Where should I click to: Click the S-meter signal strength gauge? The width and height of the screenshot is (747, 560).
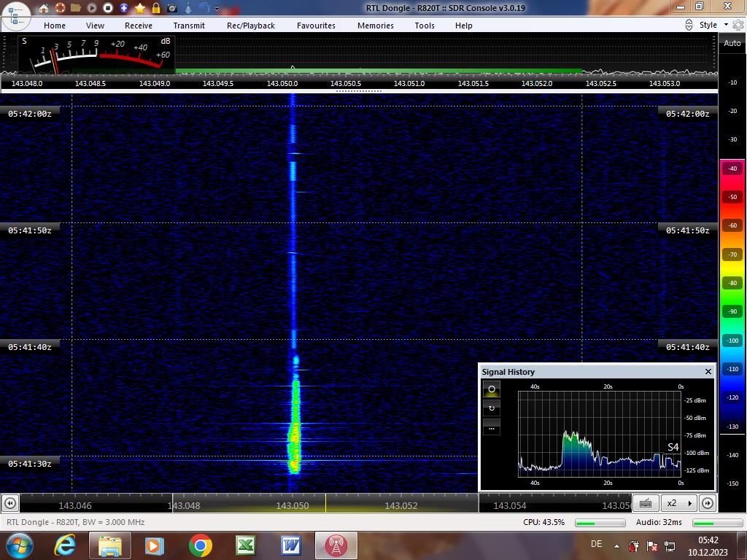97,55
